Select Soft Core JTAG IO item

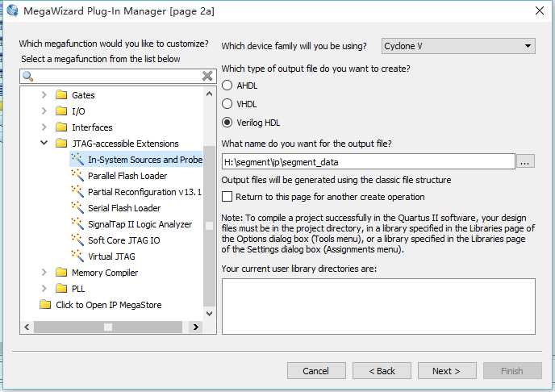[x=124, y=240]
